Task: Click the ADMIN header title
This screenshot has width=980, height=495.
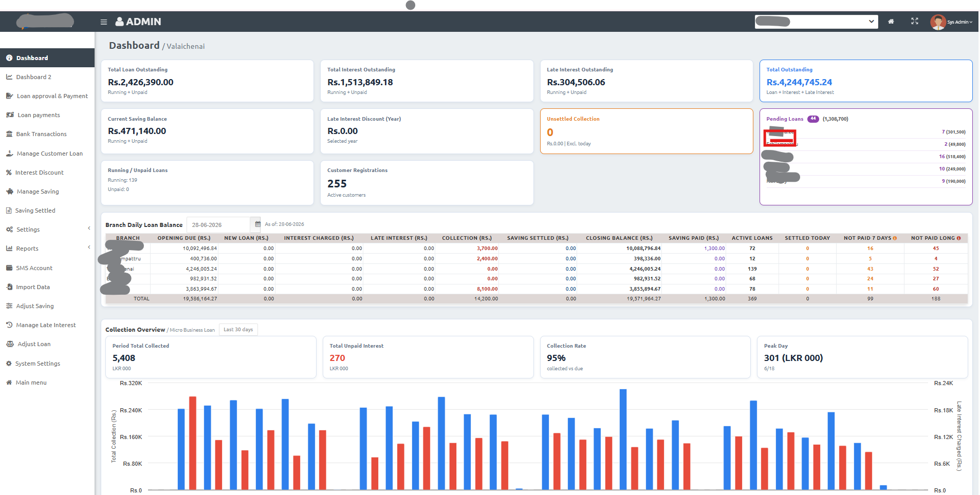Action: coord(138,22)
